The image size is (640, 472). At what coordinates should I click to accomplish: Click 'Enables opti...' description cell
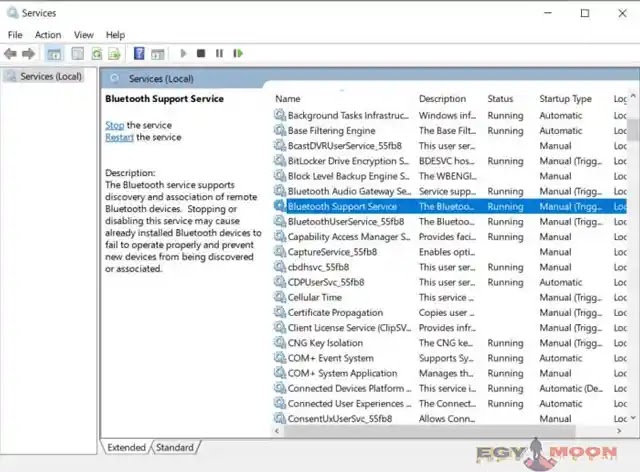pos(447,252)
